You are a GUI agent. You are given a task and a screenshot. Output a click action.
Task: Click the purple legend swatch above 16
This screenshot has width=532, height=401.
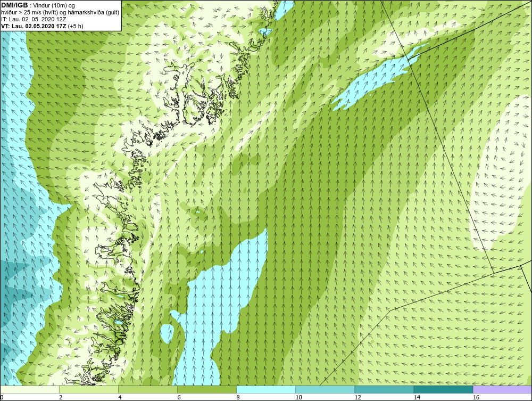pyautogui.click(x=503, y=389)
